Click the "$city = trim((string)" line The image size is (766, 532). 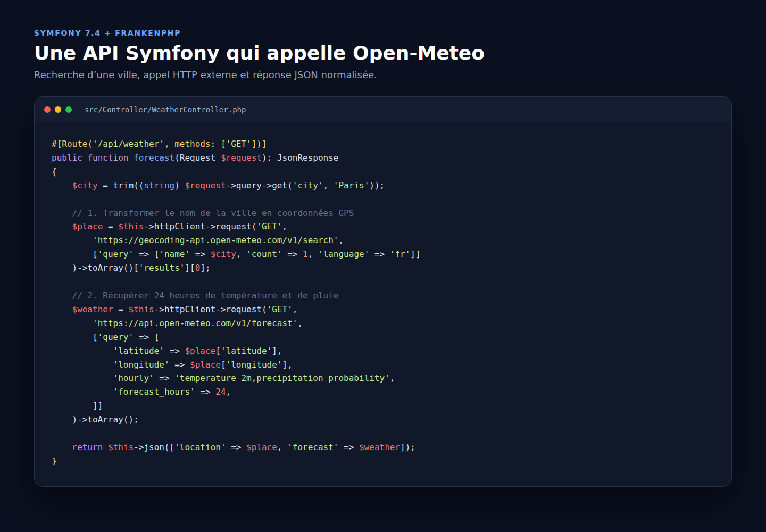(228, 186)
